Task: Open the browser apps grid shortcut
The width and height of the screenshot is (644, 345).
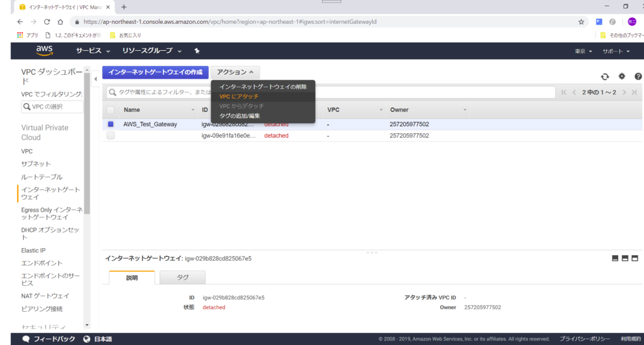Action: click(x=19, y=35)
